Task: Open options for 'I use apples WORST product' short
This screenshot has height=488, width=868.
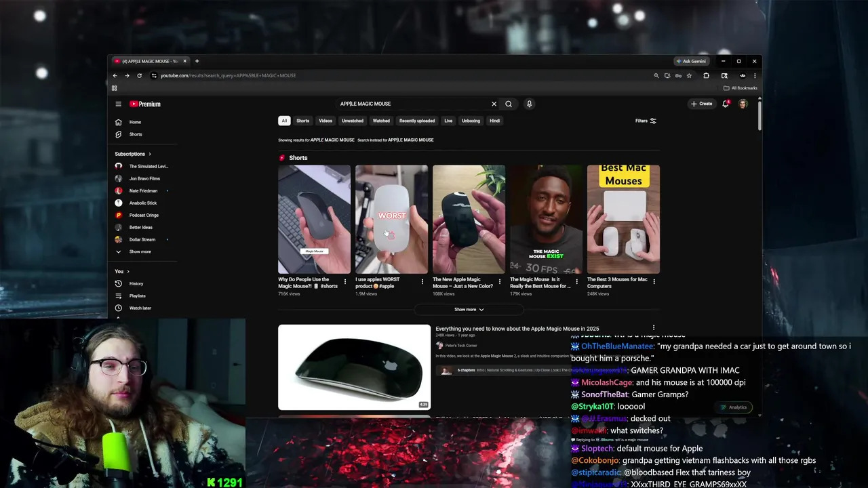Action: click(422, 281)
